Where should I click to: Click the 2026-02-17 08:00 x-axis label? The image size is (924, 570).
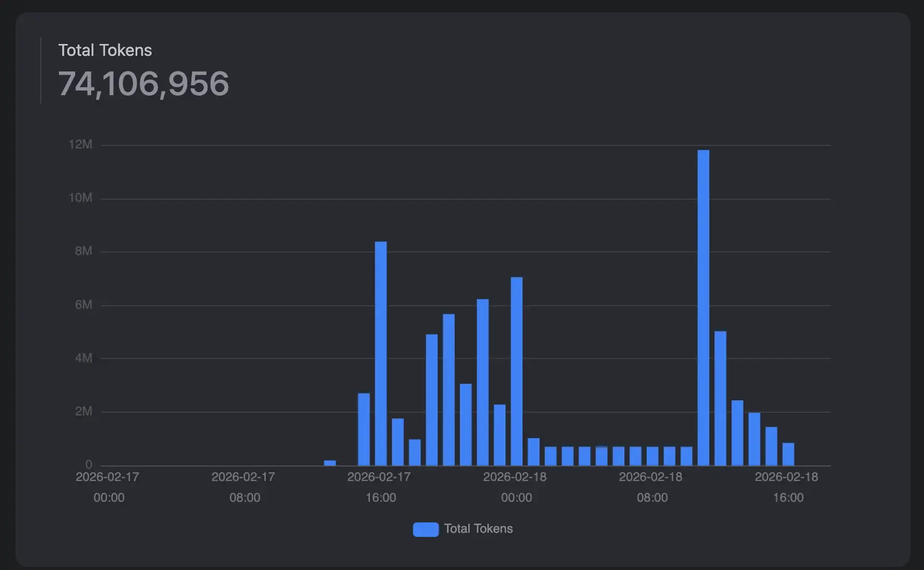(244, 487)
